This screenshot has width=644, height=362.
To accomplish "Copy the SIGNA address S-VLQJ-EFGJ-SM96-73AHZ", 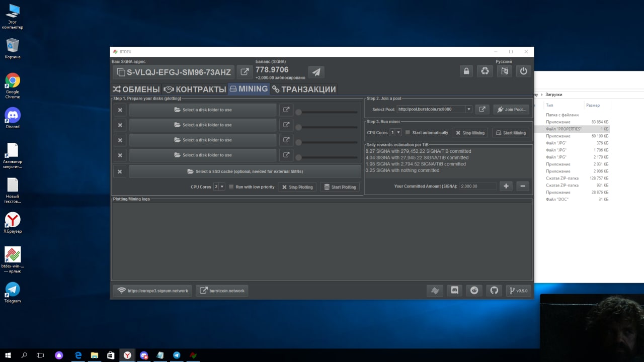I will pyautogui.click(x=174, y=72).
